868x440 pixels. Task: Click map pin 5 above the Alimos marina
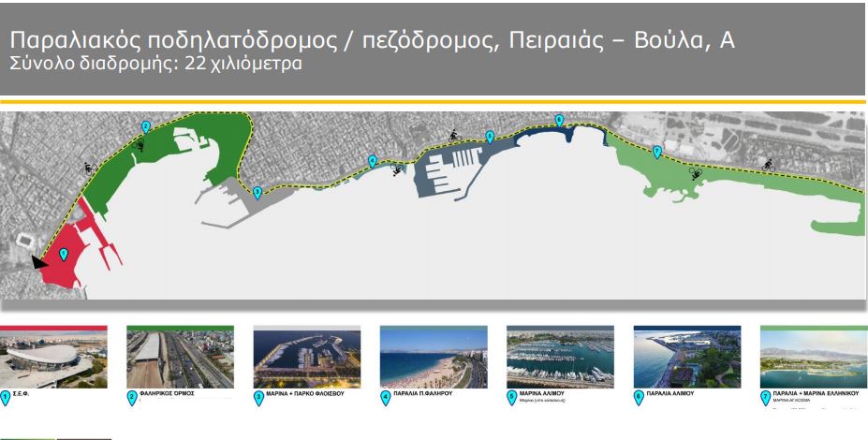point(490,137)
